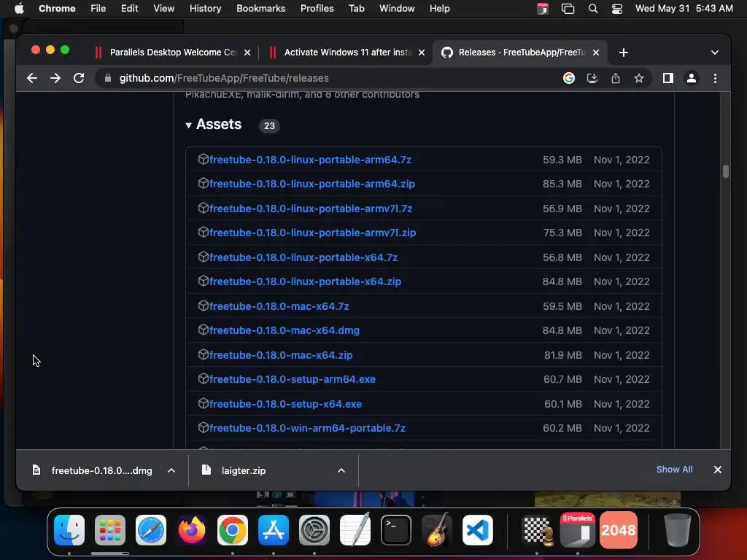The image size is (747, 560).
Task: Open the tab search dropdown chevron
Action: click(715, 52)
